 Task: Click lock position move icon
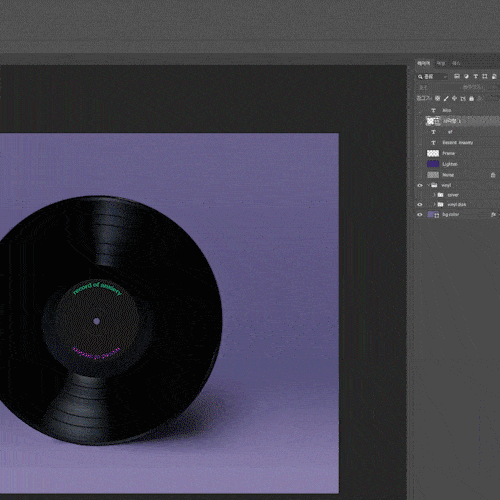(x=454, y=98)
